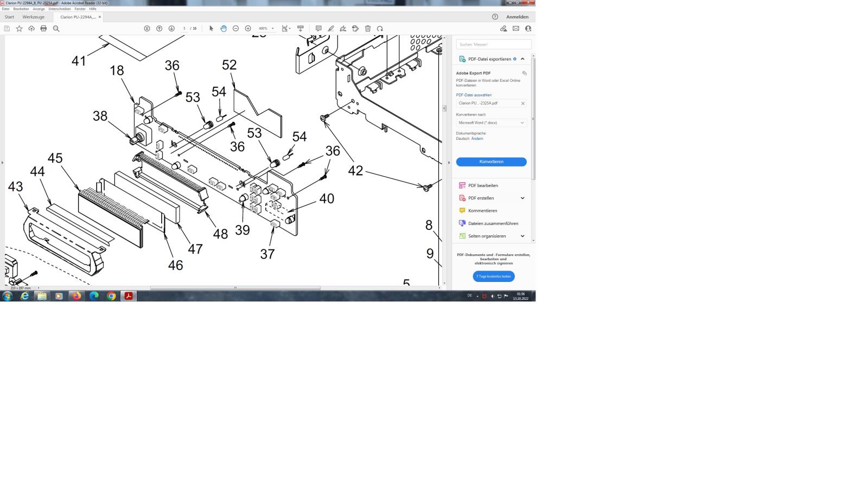The width and height of the screenshot is (868, 488).
Task: Collapse the right tools pane arrow
Action: click(449, 163)
